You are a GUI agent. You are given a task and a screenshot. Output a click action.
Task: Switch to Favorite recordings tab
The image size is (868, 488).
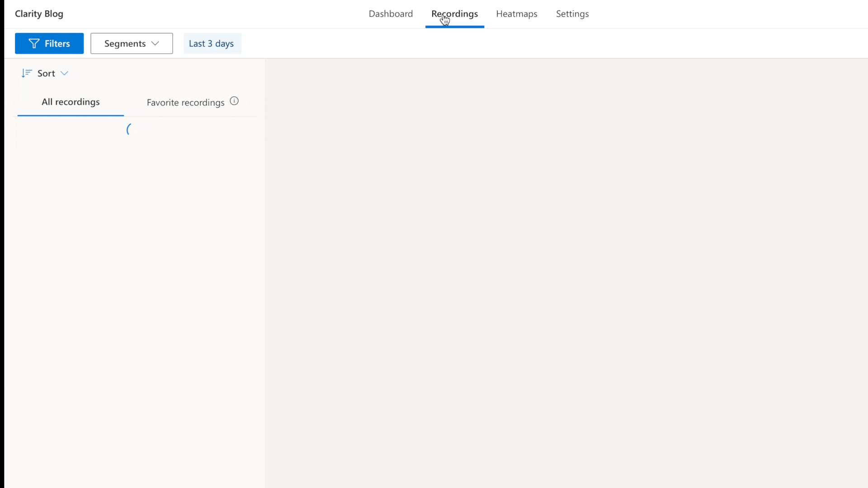185,103
